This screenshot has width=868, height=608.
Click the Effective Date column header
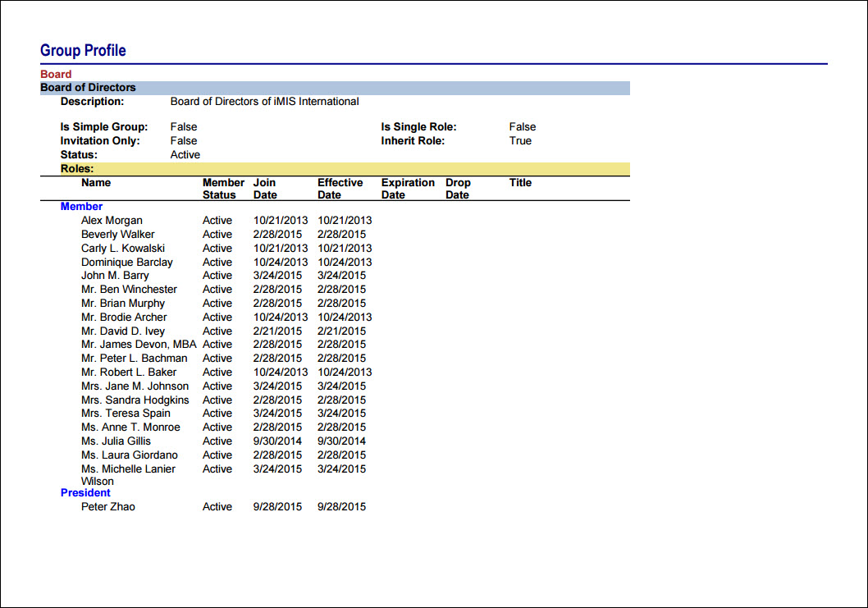pos(340,189)
